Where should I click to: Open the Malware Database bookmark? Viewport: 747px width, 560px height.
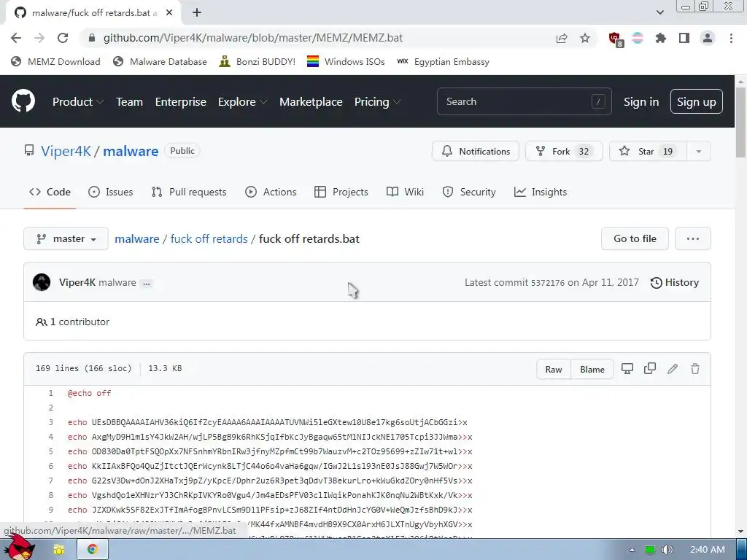160,61
